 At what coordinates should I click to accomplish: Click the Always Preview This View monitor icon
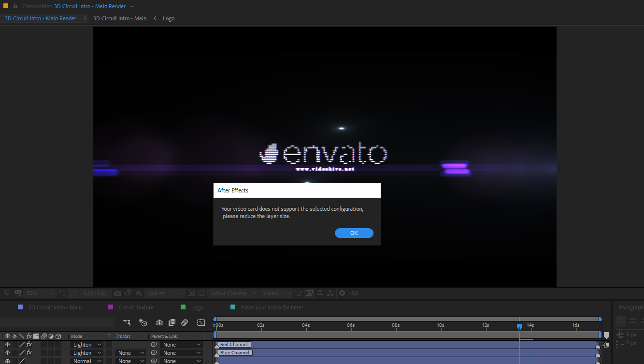(7, 293)
